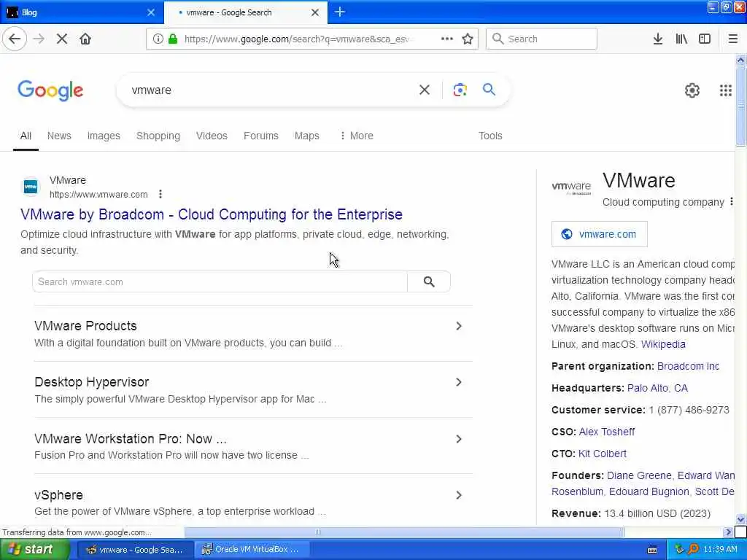Go to the browser Home page icon
The image size is (747, 560).
point(85,39)
